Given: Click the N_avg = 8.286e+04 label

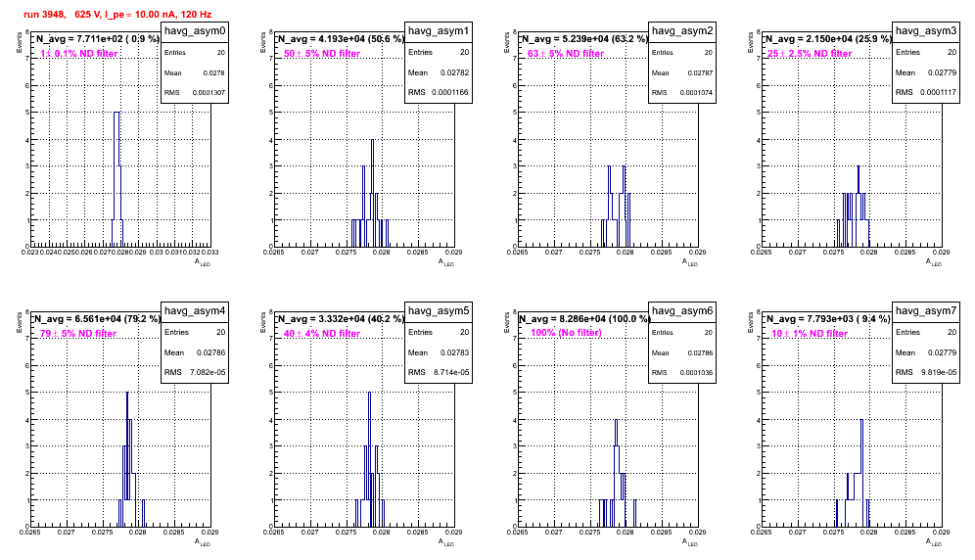Looking at the screenshot, I should click(585, 318).
